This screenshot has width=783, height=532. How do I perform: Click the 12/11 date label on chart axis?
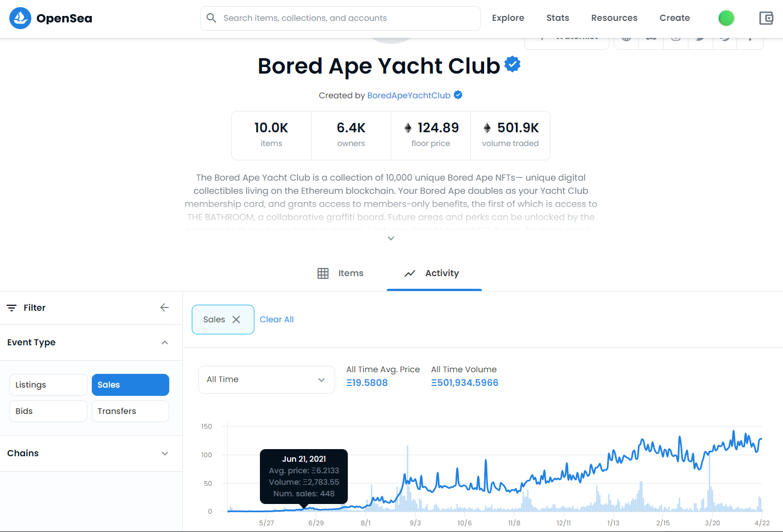point(564,523)
